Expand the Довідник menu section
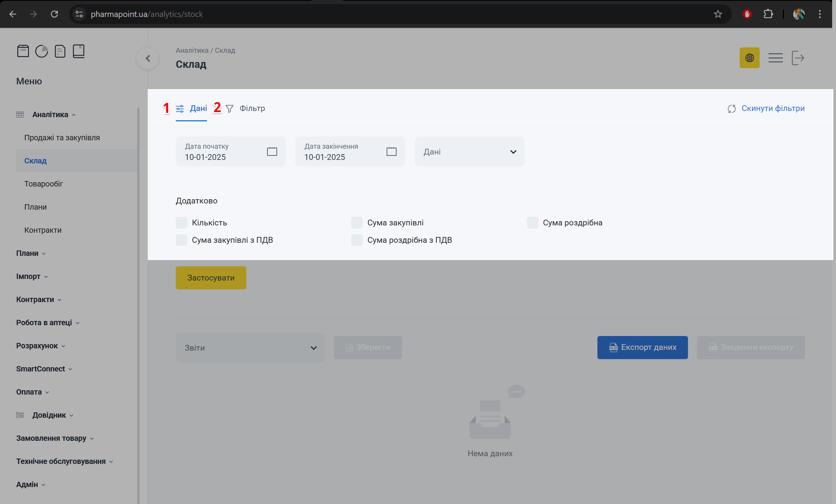 (49, 415)
